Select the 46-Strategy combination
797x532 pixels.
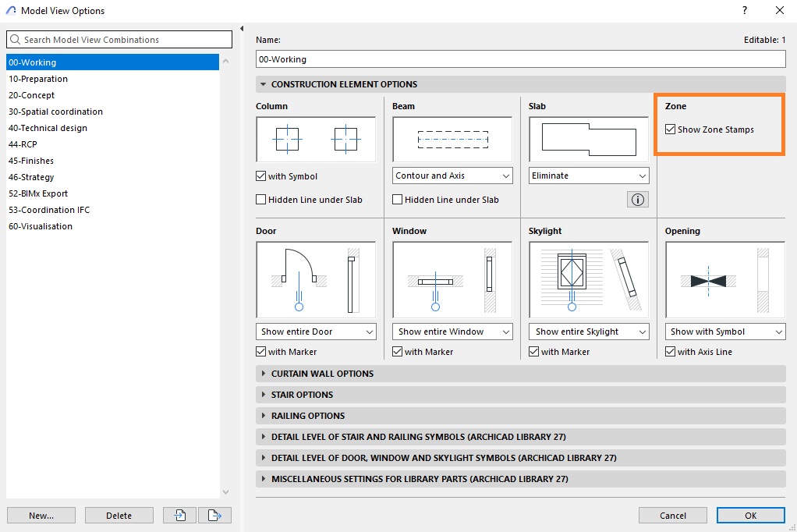pyautogui.click(x=113, y=177)
